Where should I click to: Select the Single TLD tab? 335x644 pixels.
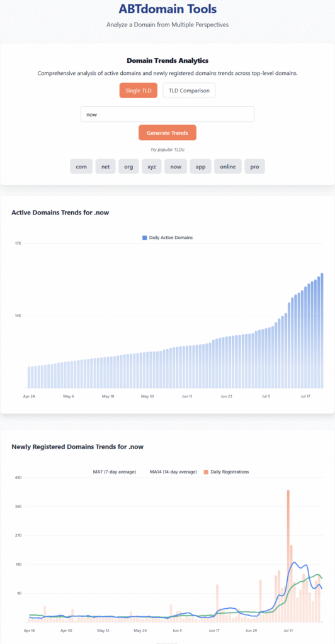(x=139, y=91)
